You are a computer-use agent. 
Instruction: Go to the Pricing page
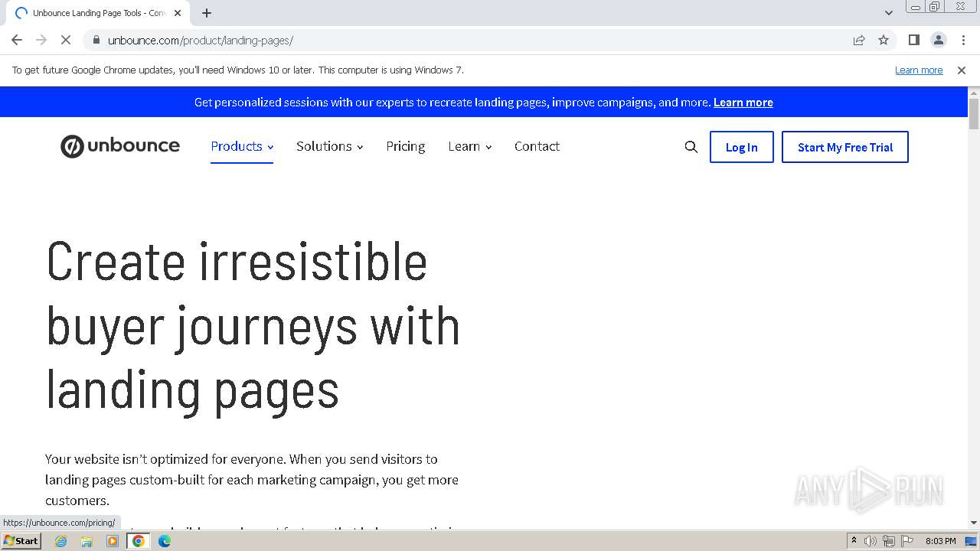405,146
